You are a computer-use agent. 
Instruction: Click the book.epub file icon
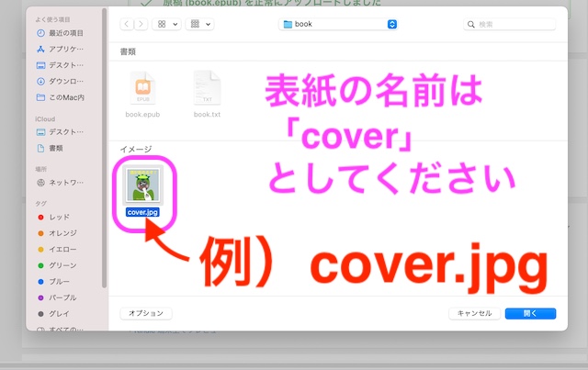(143, 91)
